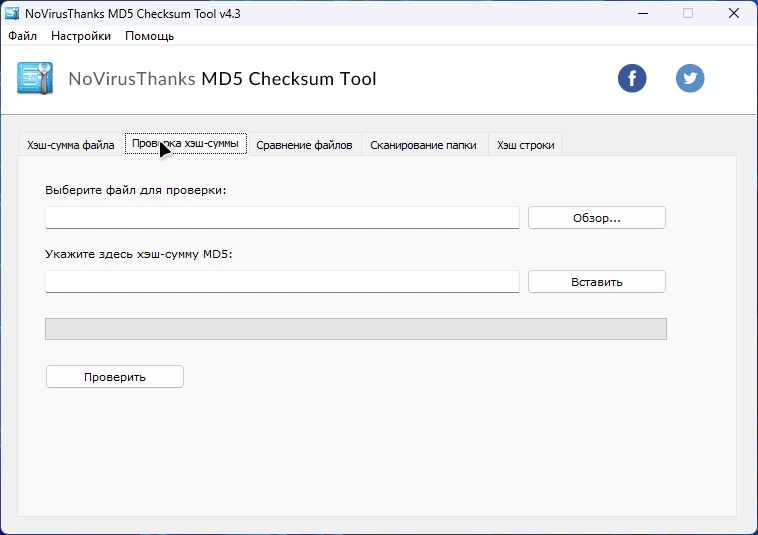Click the Обзор... browse button
This screenshot has height=535, width=758.
point(597,218)
